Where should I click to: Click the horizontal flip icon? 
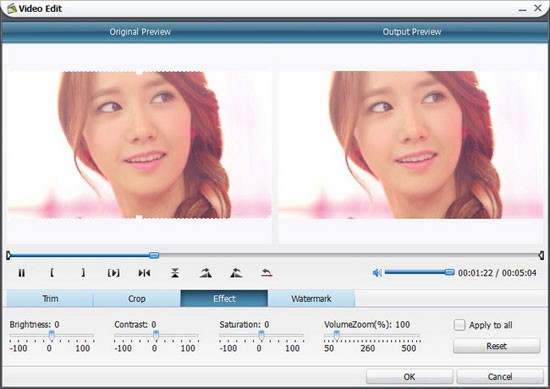tap(144, 273)
